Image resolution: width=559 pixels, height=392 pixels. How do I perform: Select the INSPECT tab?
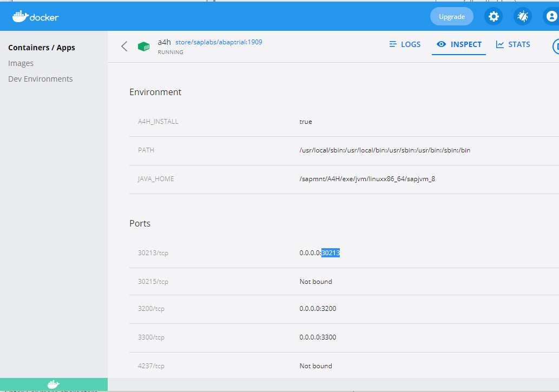click(459, 44)
